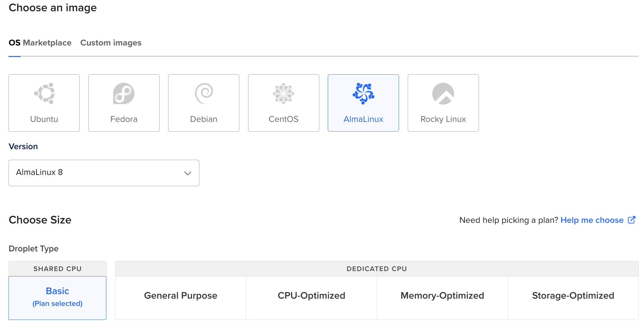Pick the Debian swirl icon

click(204, 93)
